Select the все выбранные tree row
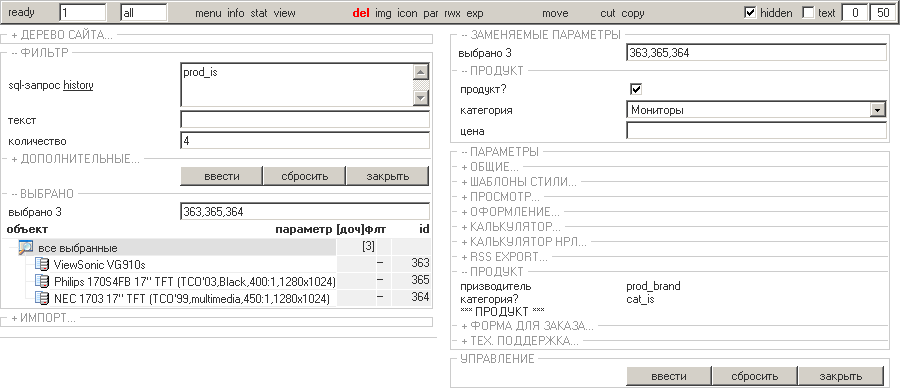Image resolution: width=900 pixels, height=390 pixels. 78,248
